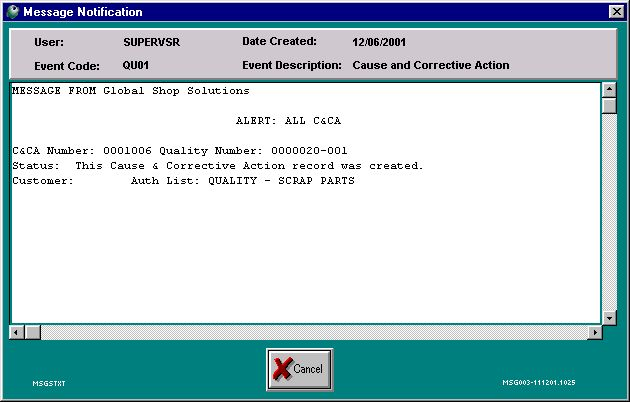630x402 pixels.
Task: Click the 'Event Code:' label
Action: (x=67, y=66)
